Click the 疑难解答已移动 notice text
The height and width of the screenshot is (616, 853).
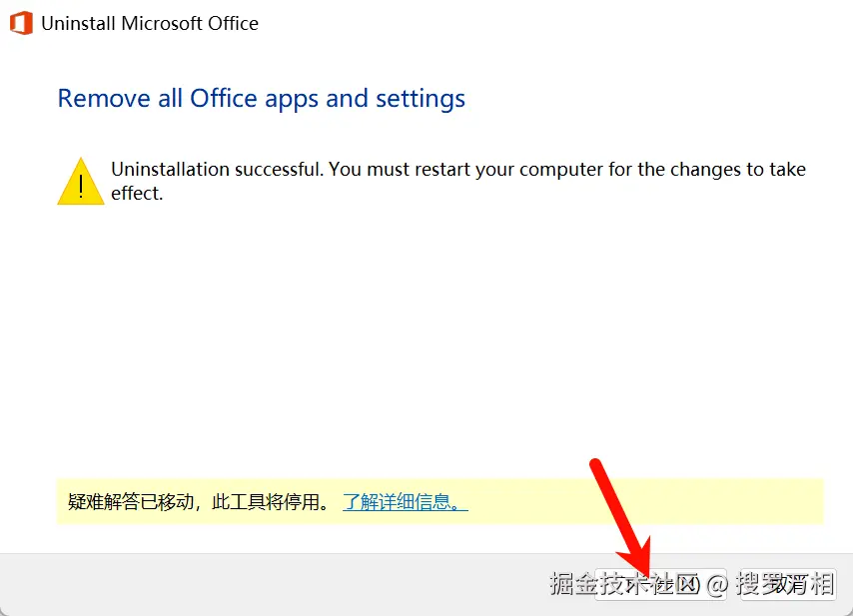tap(130, 502)
